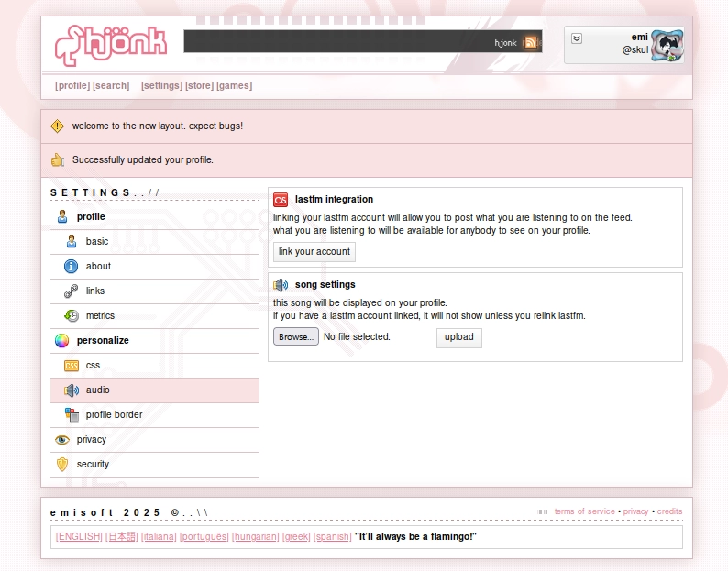Viewport: 728px width, 571px height.
Task: Switch language to [greek]
Action: point(296,537)
